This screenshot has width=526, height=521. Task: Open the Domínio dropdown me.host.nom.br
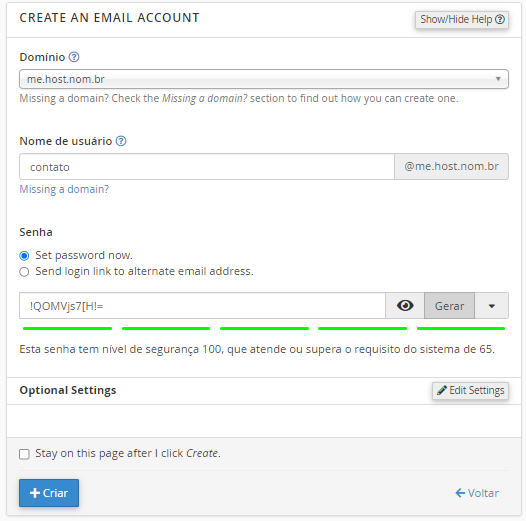coord(264,79)
